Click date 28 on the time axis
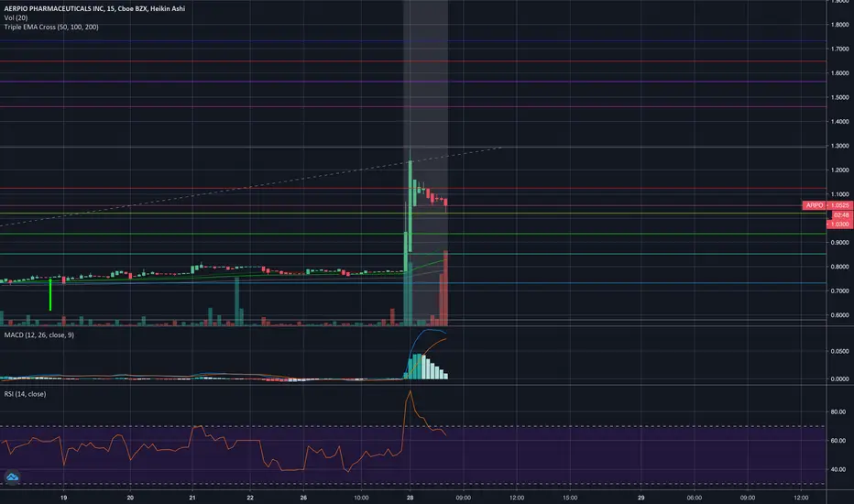 [x=410, y=498]
